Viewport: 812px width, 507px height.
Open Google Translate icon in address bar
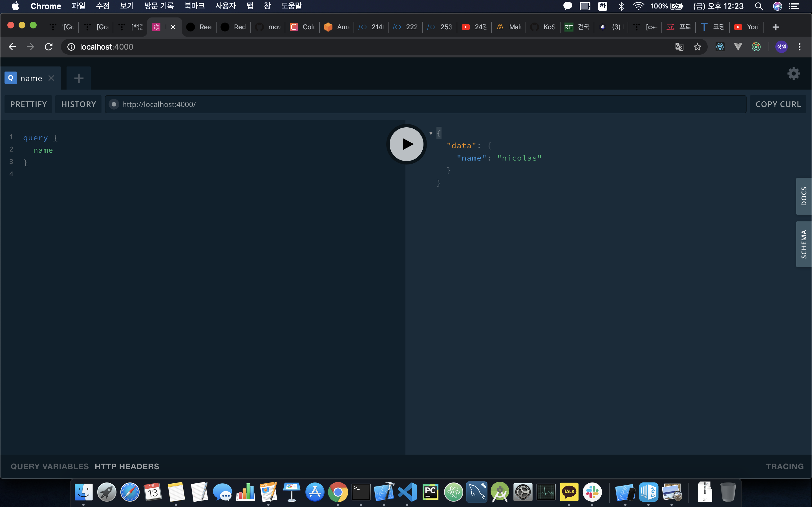(x=679, y=46)
